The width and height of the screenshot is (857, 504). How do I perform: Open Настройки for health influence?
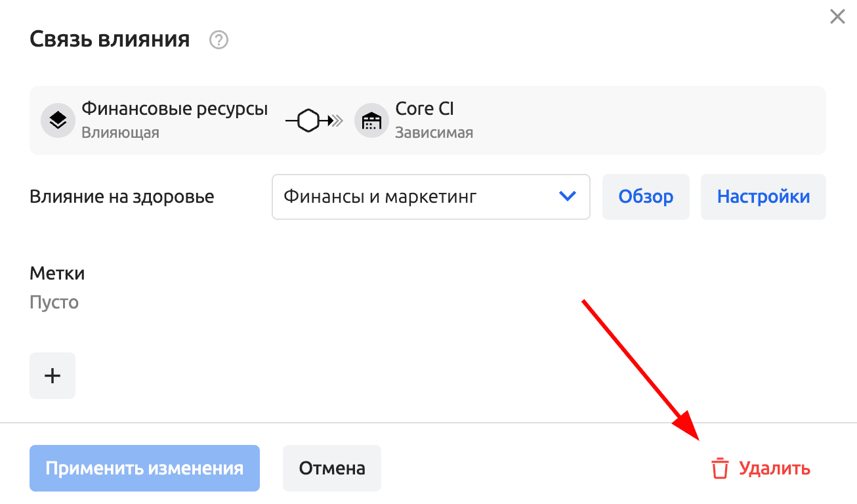763,196
